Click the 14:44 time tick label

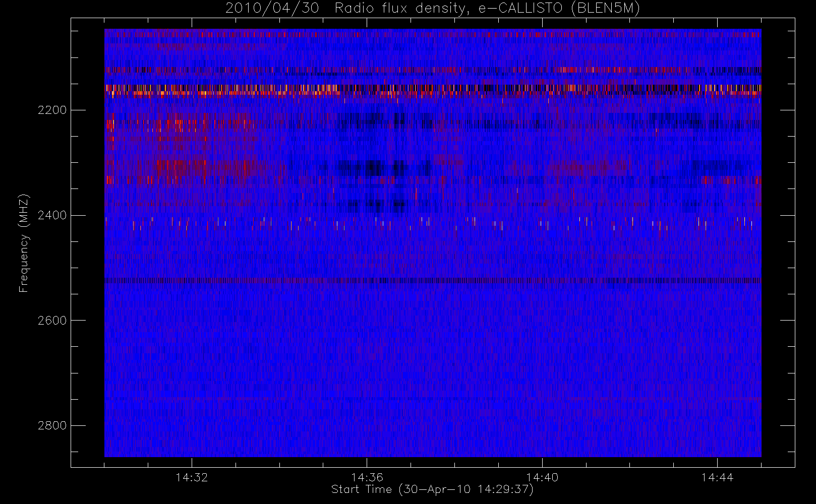point(717,477)
